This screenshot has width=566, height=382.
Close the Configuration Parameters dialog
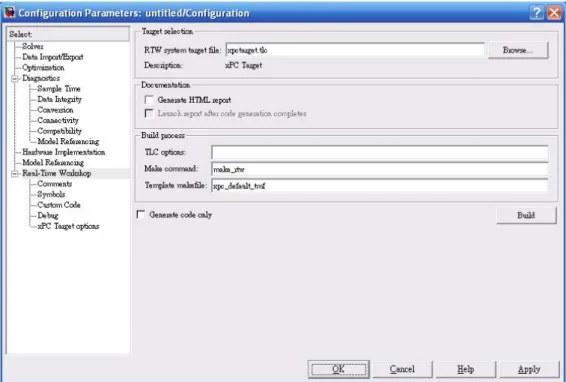554,13
